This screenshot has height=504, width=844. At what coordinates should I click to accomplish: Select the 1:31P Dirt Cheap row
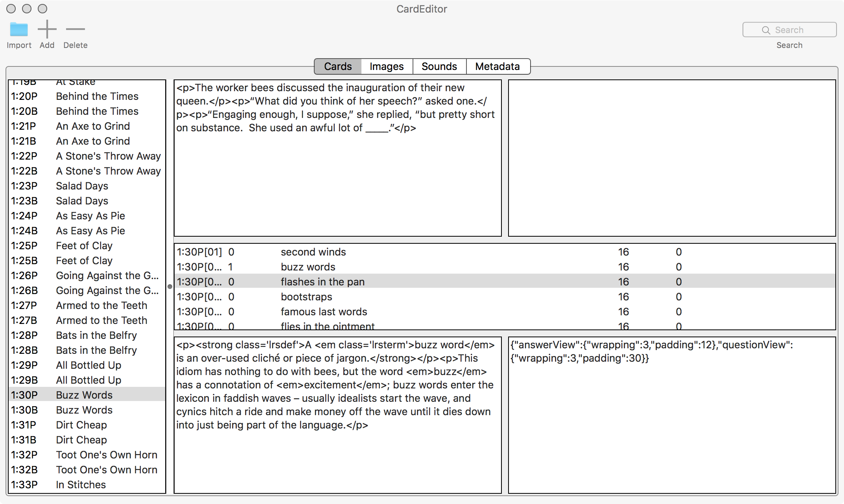click(x=87, y=425)
